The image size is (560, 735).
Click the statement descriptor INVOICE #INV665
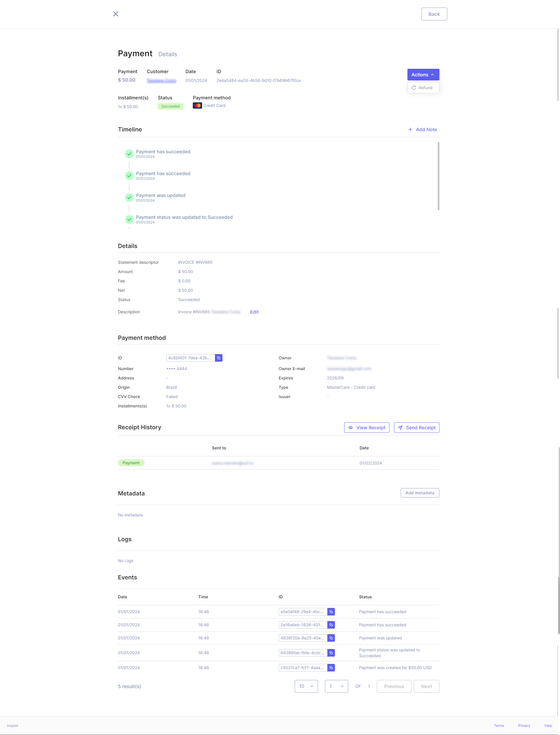pos(195,262)
